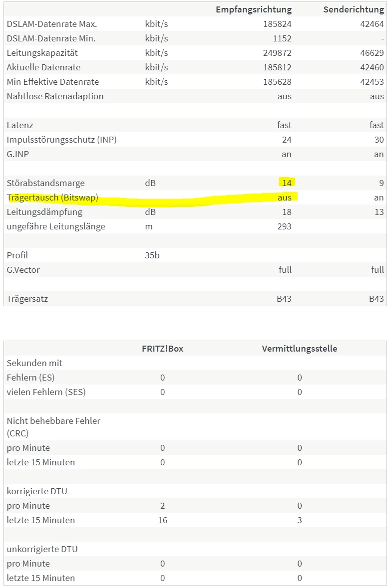Click the Empfangsrichtung column header
This screenshot has width=390, height=588.
click(254, 9)
